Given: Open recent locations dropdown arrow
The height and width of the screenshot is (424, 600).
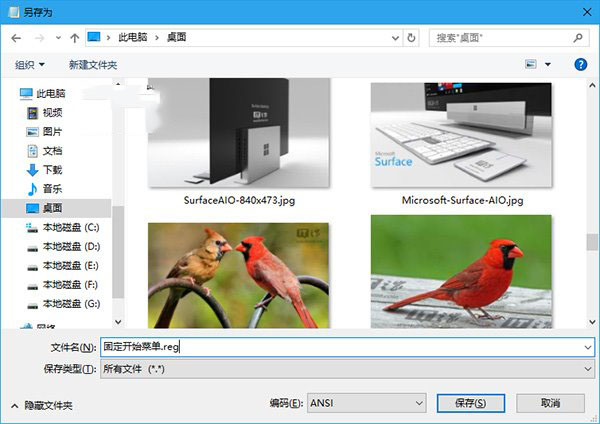Looking at the screenshot, I should tap(58, 38).
